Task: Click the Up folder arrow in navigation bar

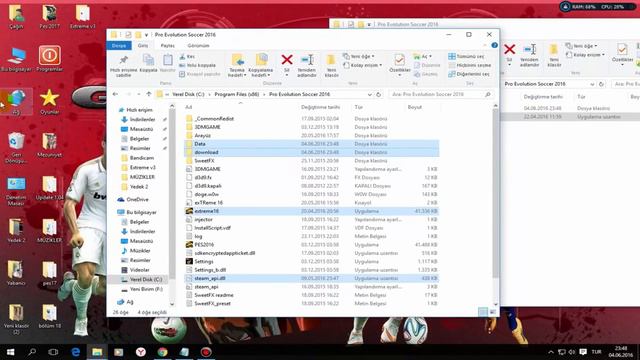Action: point(149,94)
